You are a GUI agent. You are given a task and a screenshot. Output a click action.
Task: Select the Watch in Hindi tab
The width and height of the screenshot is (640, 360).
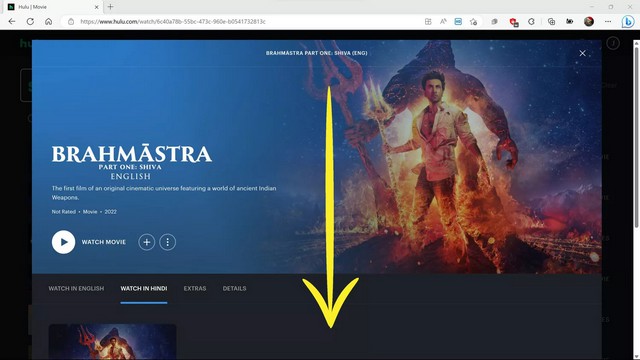pos(144,289)
